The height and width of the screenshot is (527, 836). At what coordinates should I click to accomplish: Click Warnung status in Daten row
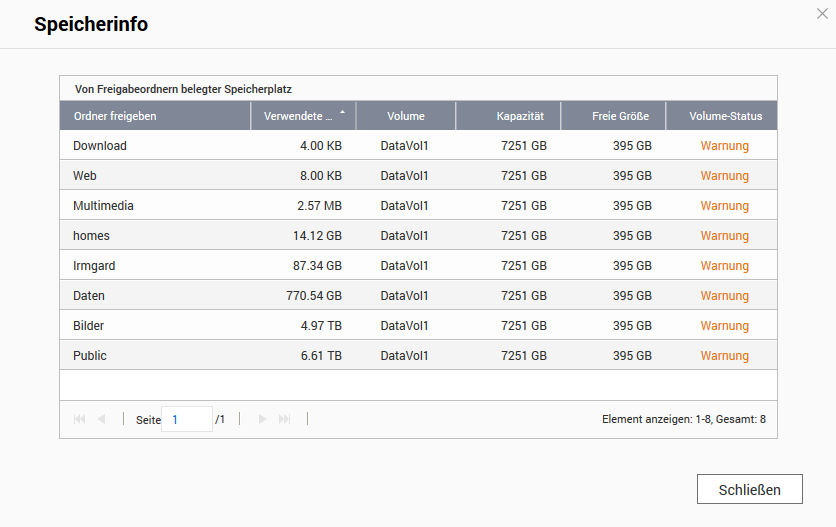coord(725,296)
